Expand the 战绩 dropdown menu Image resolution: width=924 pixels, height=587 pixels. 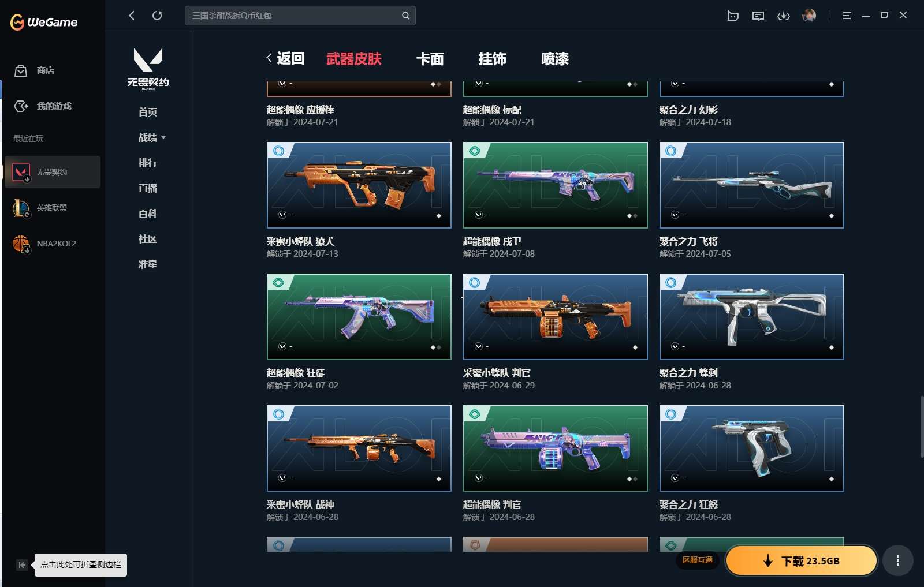click(152, 137)
